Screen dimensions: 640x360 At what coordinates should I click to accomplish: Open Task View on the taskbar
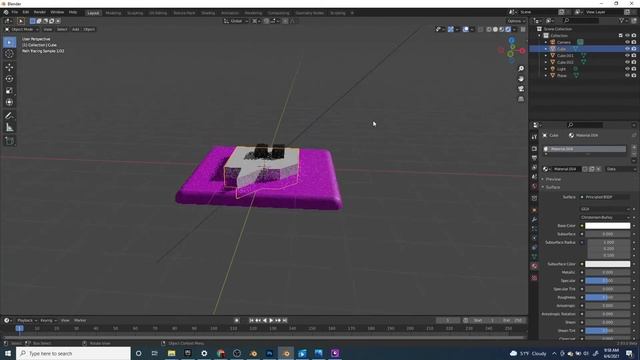pyautogui.click(x=155, y=353)
